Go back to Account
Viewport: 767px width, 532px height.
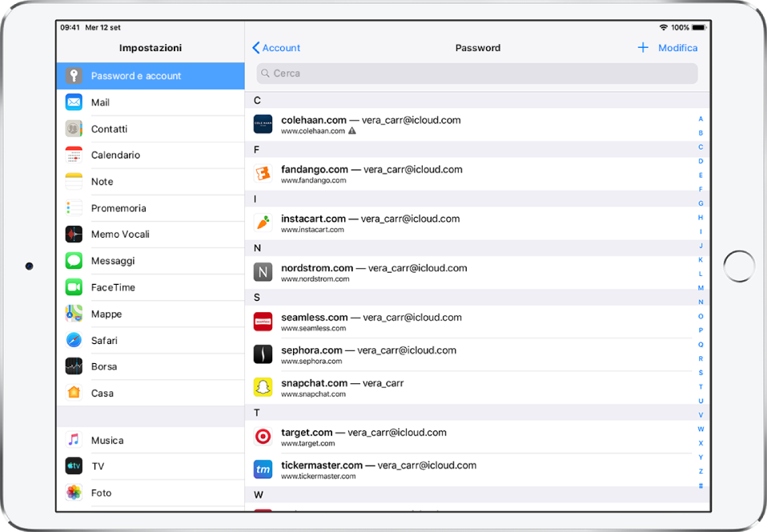(276, 48)
